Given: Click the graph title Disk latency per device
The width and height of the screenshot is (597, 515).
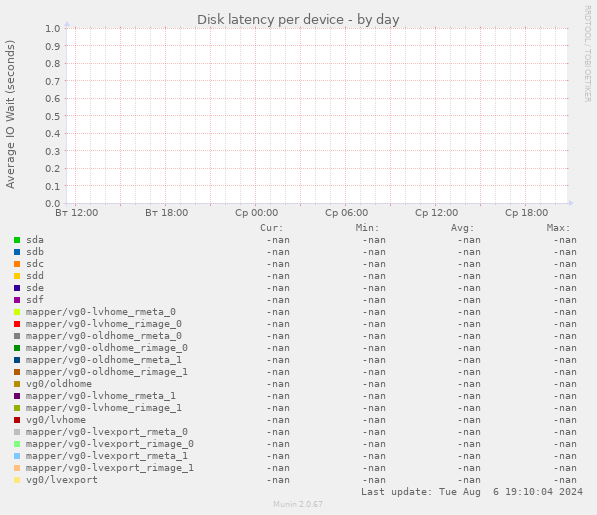Looking at the screenshot, I should (298, 19).
